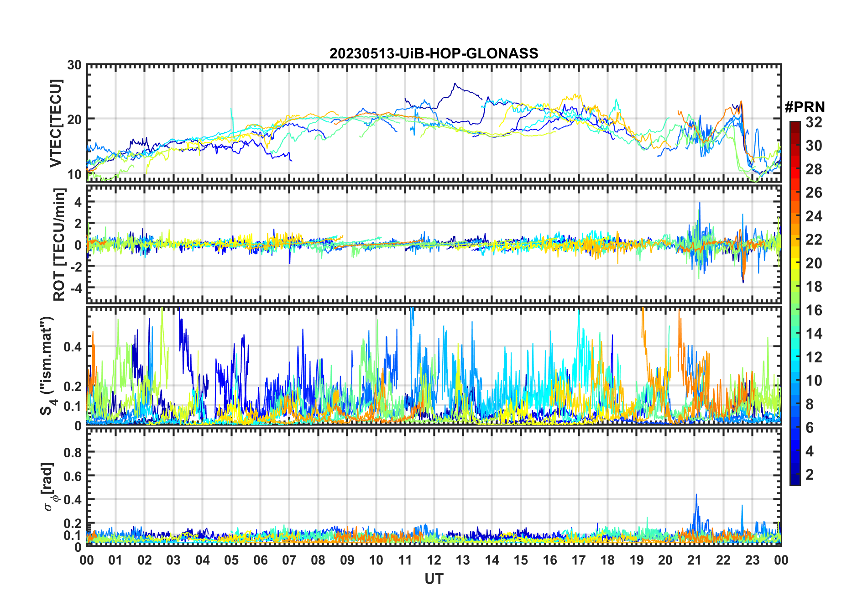Viewport: 868px width, 607px height.
Task: Click the 07 hour tick label
Action: click(289, 560)
